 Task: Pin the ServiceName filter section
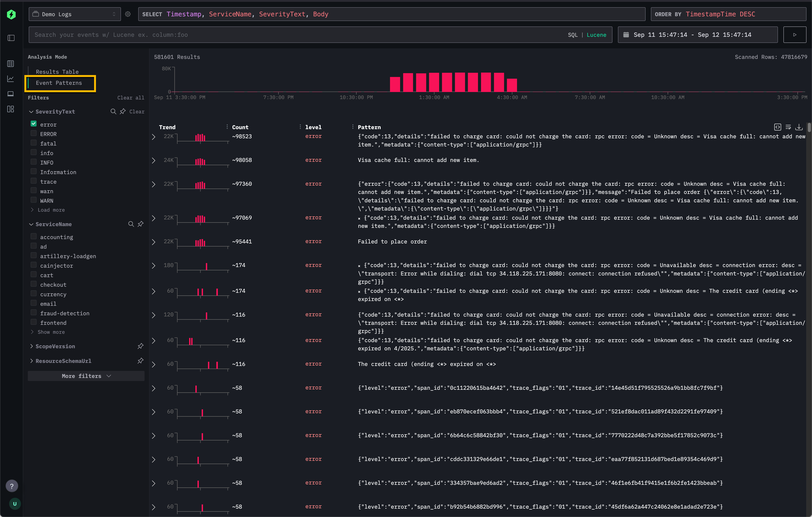141,224
